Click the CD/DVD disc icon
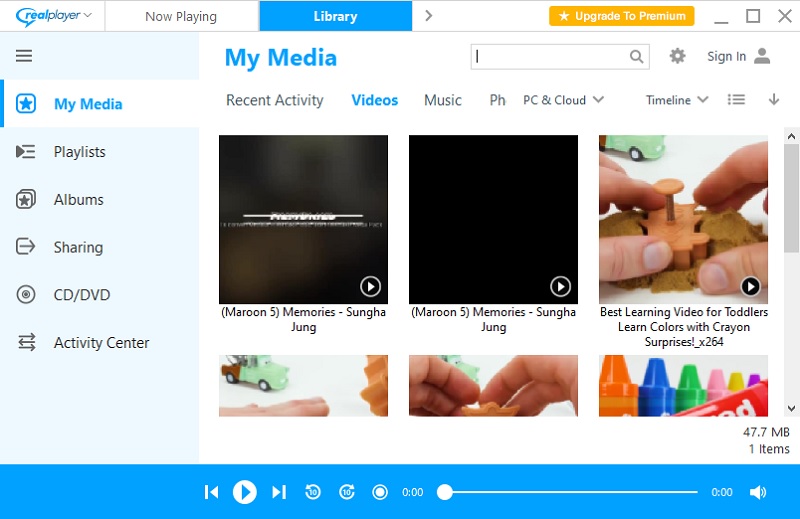Viewport: 800px width, 519px height. point(26,294)
